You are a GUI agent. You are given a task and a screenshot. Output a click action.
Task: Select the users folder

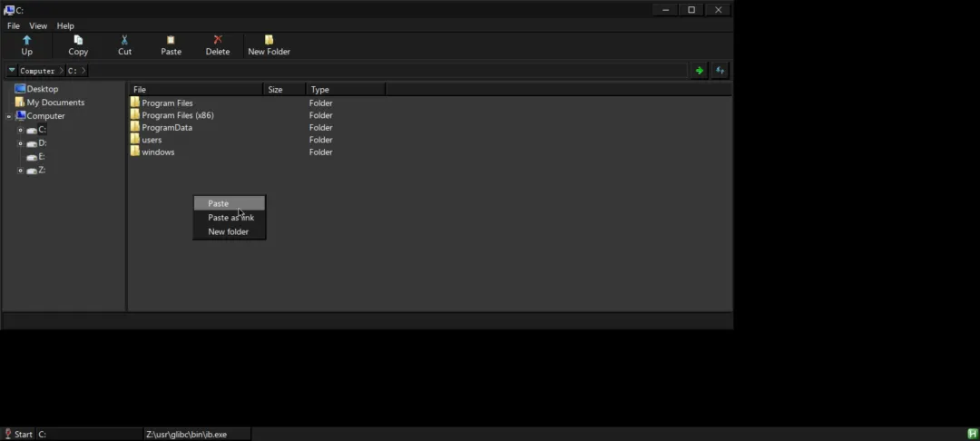pos(152,140)
